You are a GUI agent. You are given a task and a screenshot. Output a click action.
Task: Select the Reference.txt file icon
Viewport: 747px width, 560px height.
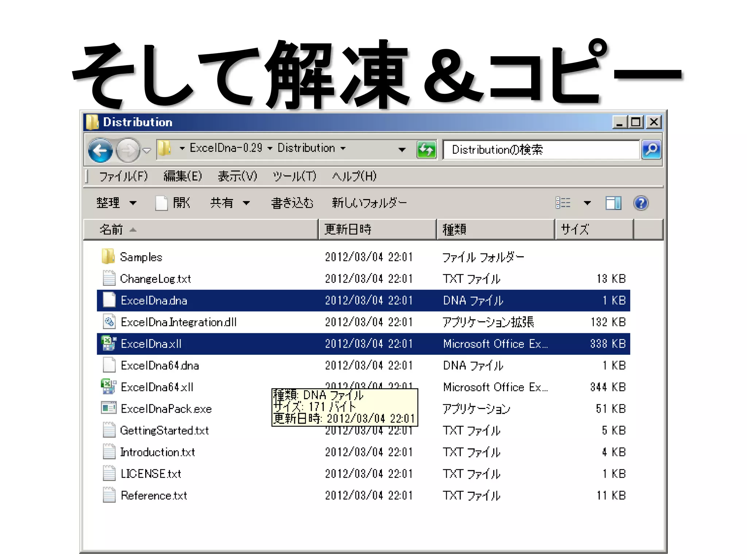pos(109,495)
